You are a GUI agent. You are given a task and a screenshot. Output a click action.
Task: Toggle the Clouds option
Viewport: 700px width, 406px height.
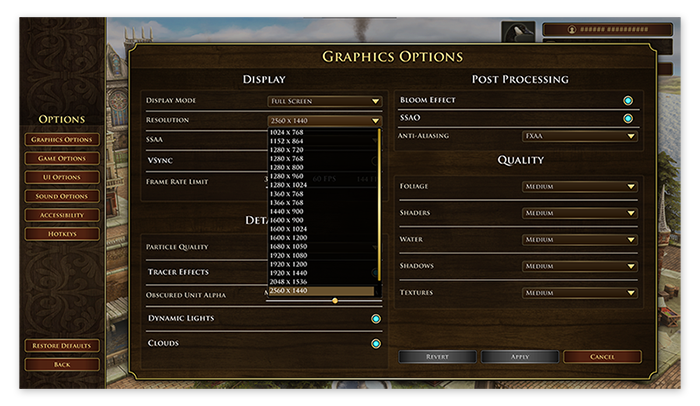(376, 343)
